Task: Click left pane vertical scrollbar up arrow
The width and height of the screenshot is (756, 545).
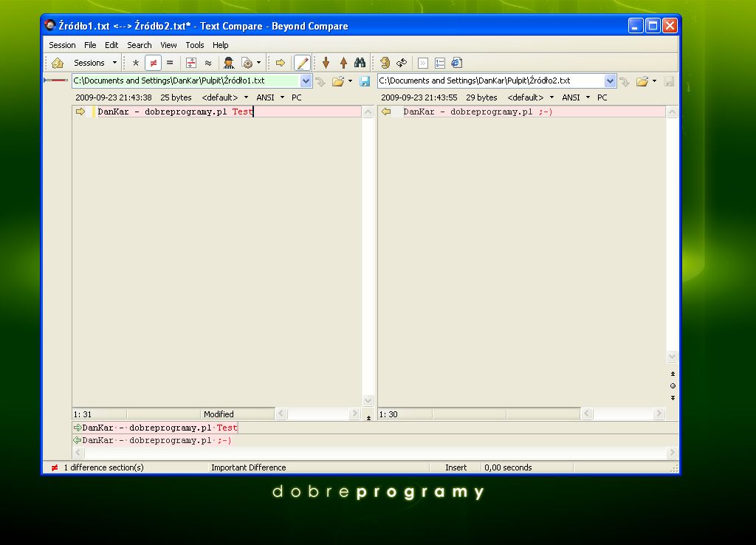Action: 368,112
